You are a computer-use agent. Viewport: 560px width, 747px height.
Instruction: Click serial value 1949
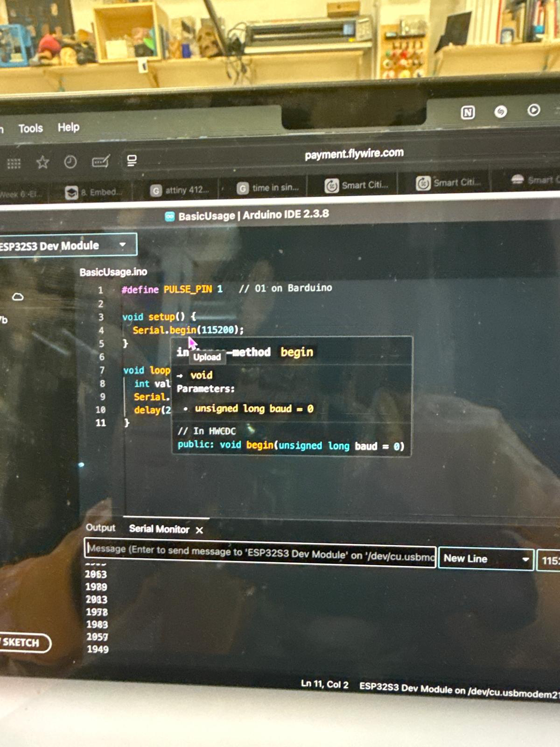click(x=98, y=649)
